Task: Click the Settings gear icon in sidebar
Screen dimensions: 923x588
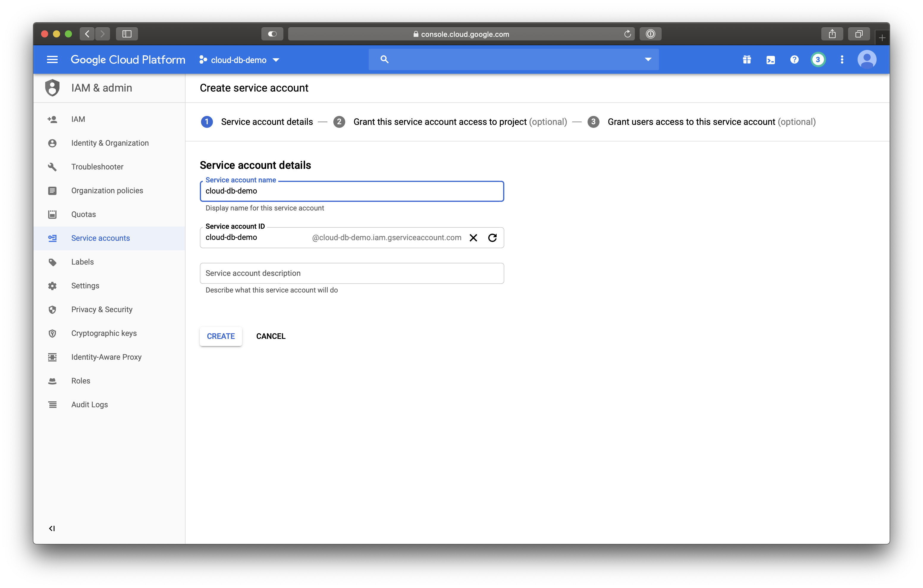Action: (x=52, y=286)
